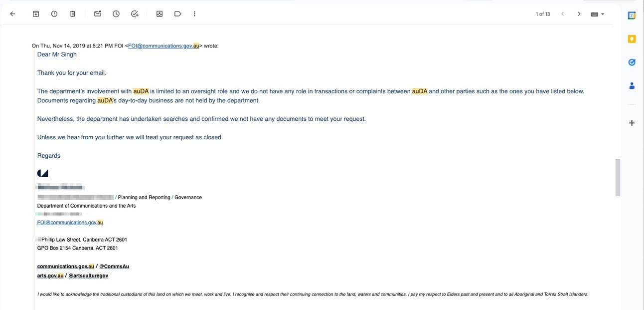Viewport: 644px width, 310px height.
Task: Open Google Keep side panel
Action: coord(632,39)
